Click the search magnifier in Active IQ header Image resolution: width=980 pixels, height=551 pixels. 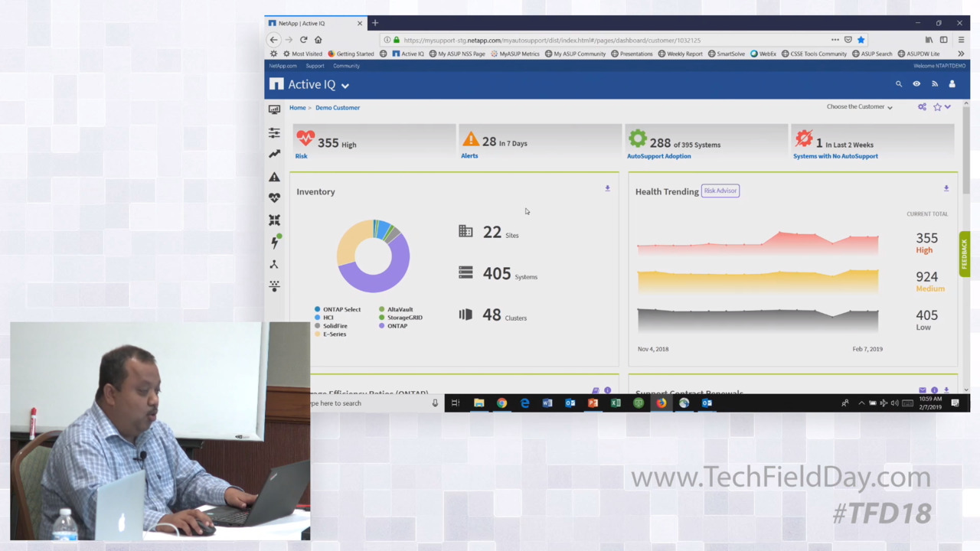click(x=899, y=84)
